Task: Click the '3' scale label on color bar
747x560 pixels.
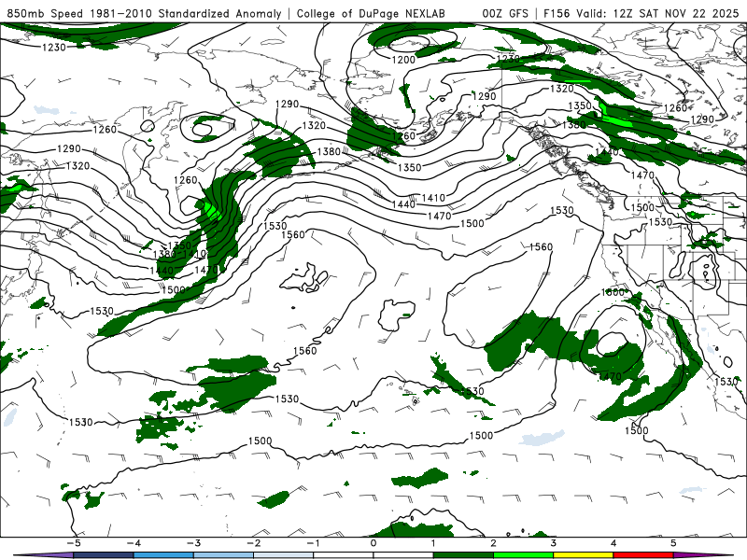Action: click(554, 543)
